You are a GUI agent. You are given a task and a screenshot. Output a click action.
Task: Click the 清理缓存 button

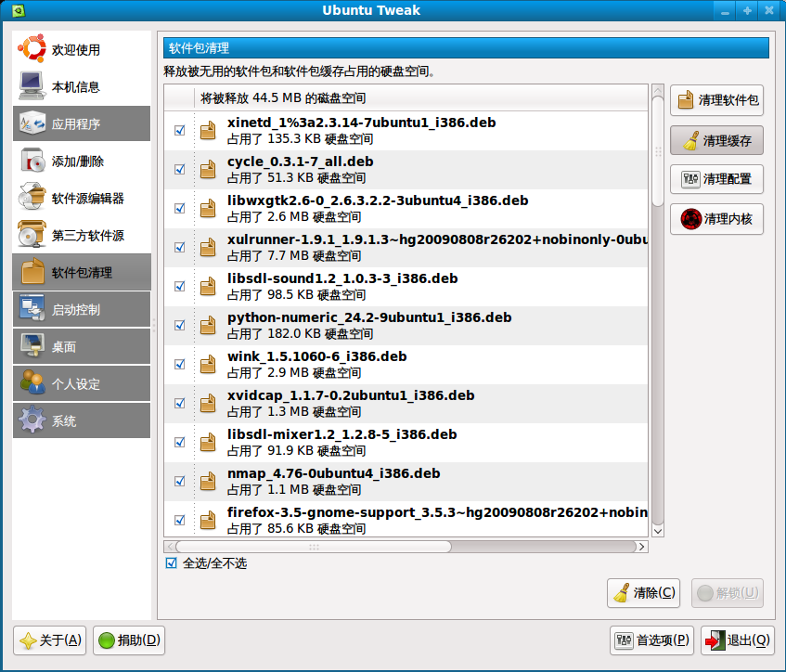pos(716,140)
